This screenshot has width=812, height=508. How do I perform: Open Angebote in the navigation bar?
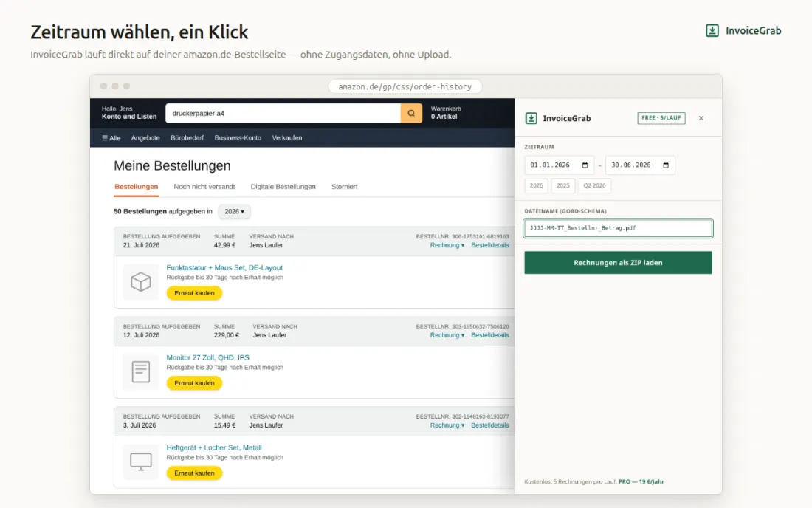coord(145,138)
